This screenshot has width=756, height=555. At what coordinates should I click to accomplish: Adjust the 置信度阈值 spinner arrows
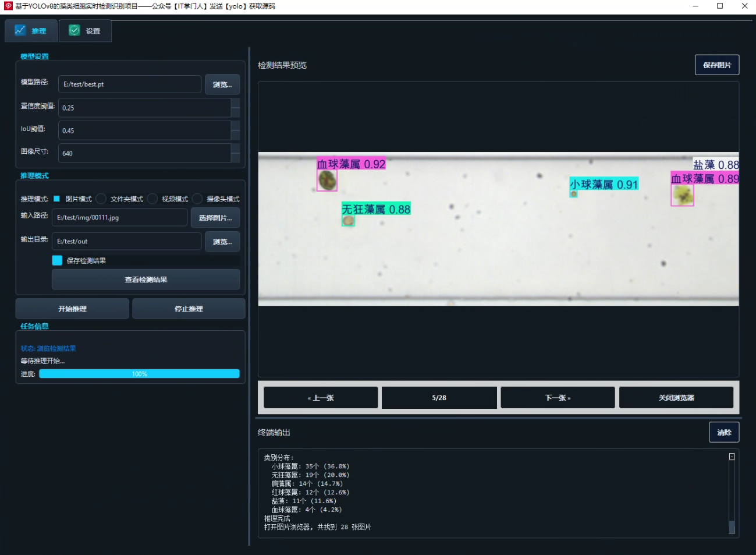coord(236,108)
